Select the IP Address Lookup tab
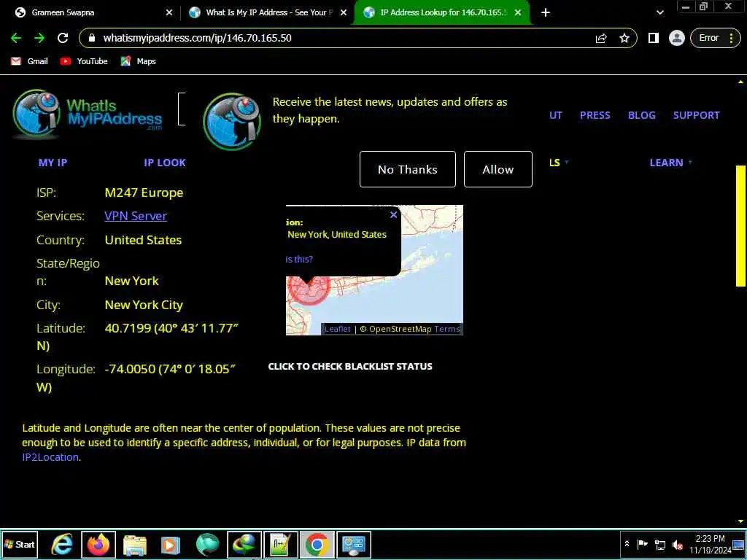The width and height of the screenshot is (747, 560). [443, 12]
